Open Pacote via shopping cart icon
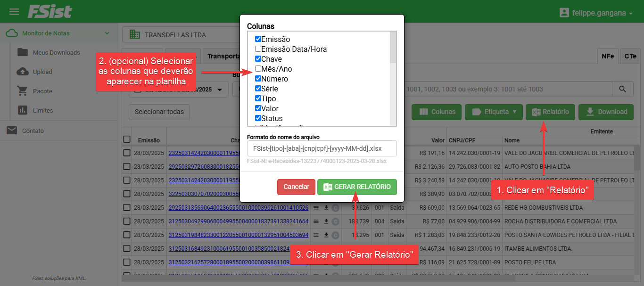 (22, 91)
